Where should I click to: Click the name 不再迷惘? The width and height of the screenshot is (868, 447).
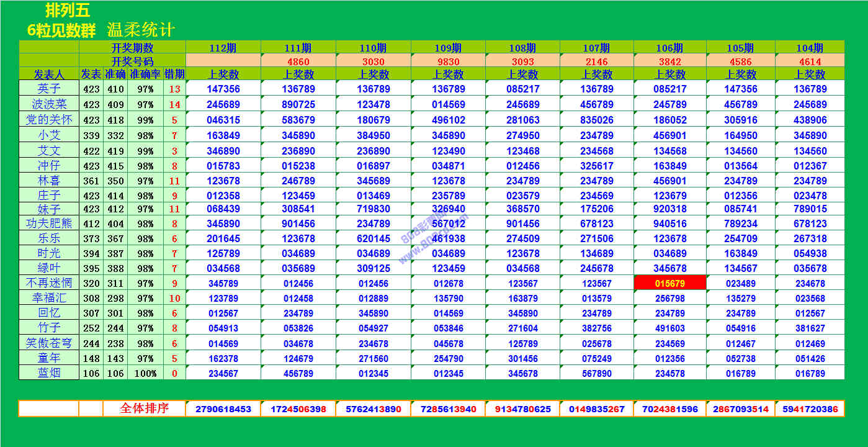tap(49, 283)
